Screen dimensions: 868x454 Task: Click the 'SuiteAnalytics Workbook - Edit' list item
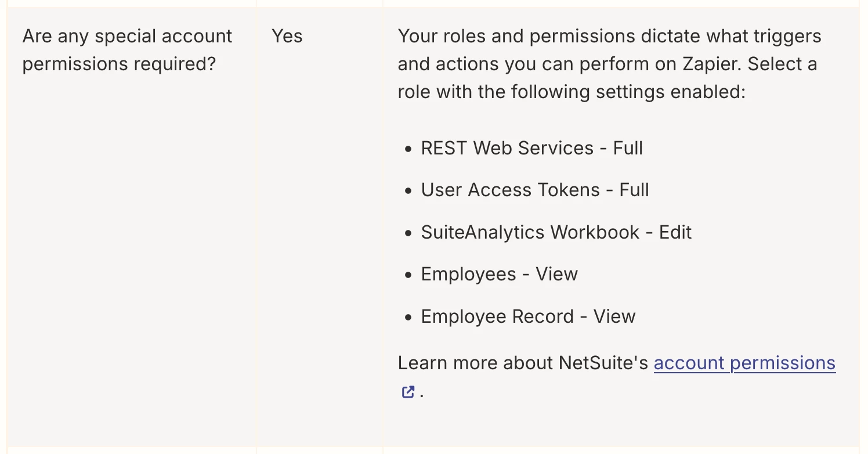click(556, 232)
